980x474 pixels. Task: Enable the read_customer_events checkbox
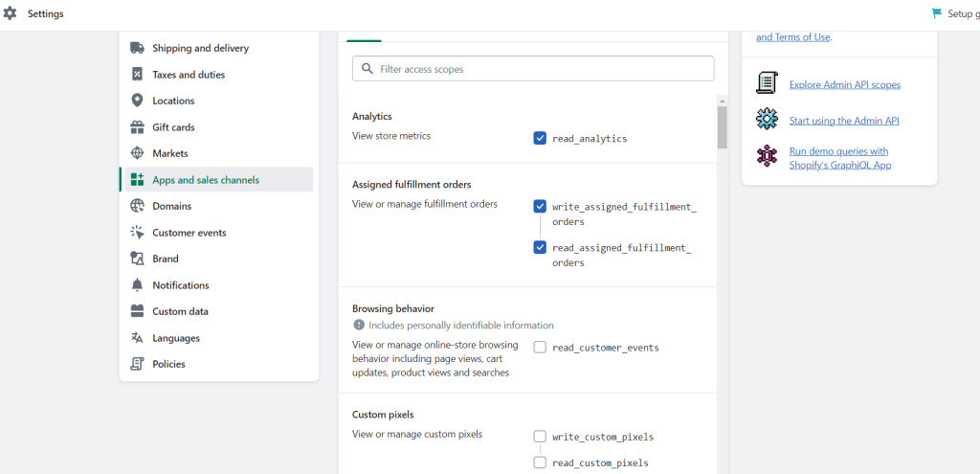pyautogui.click(x=540, y=347)
